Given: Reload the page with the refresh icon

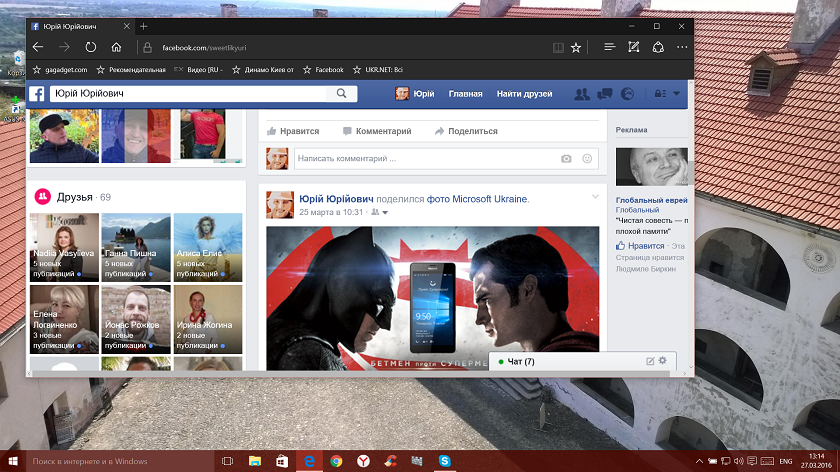Looking at the screenshot, I should [x=91, y=47].
